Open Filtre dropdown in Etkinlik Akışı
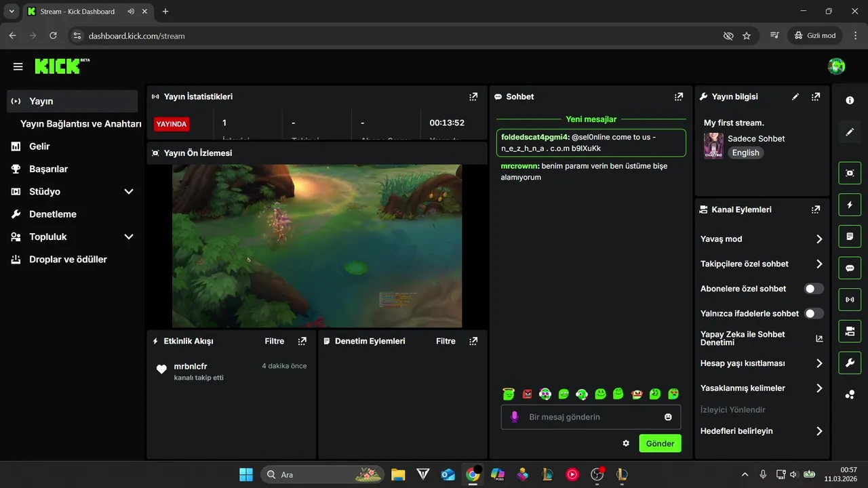The width and height of the screenshot is (868, 488). [x=275, y=341]
